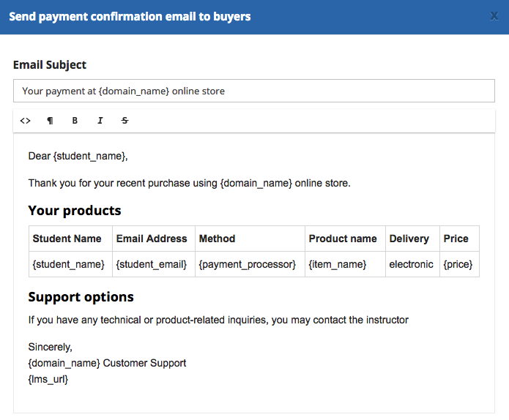Close the payment confirmation email dialog
509x420 pixels.
(x=494, y=16)
